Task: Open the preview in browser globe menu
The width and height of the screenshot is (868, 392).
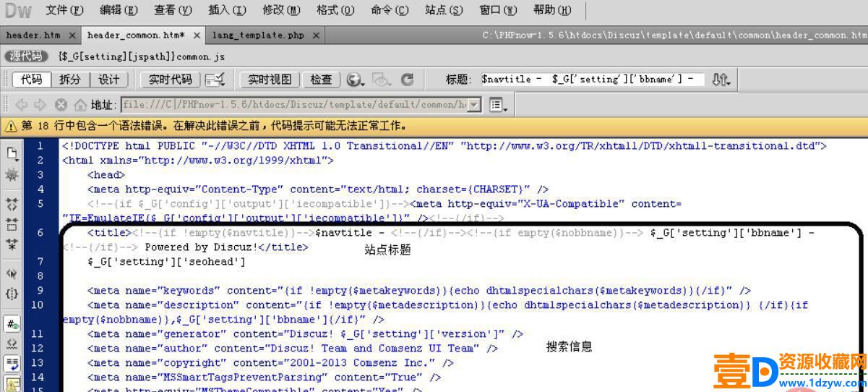Action: [356, 80]
